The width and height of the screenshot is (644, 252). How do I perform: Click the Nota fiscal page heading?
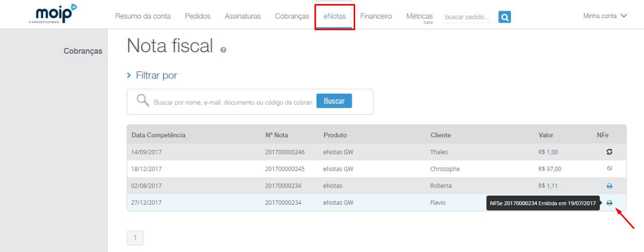coord(170,46)
